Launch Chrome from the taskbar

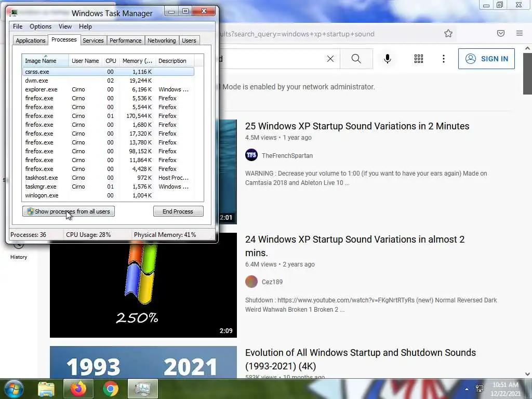(x=111, y=389)
